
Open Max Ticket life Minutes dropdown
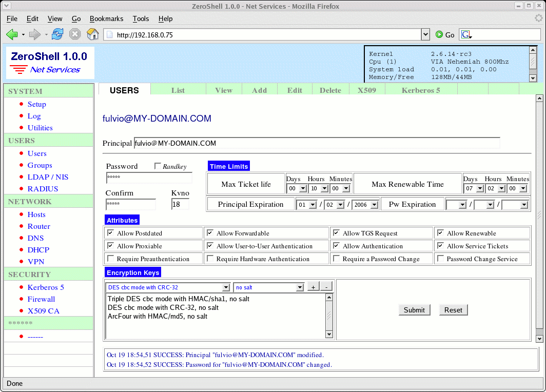click(340, 188)
